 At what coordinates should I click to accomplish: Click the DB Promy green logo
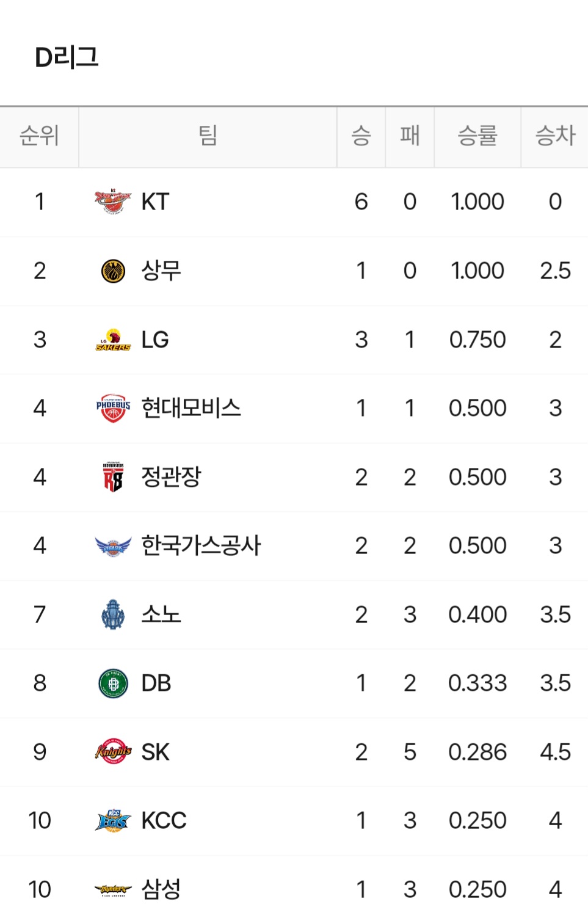pos(113,683)
